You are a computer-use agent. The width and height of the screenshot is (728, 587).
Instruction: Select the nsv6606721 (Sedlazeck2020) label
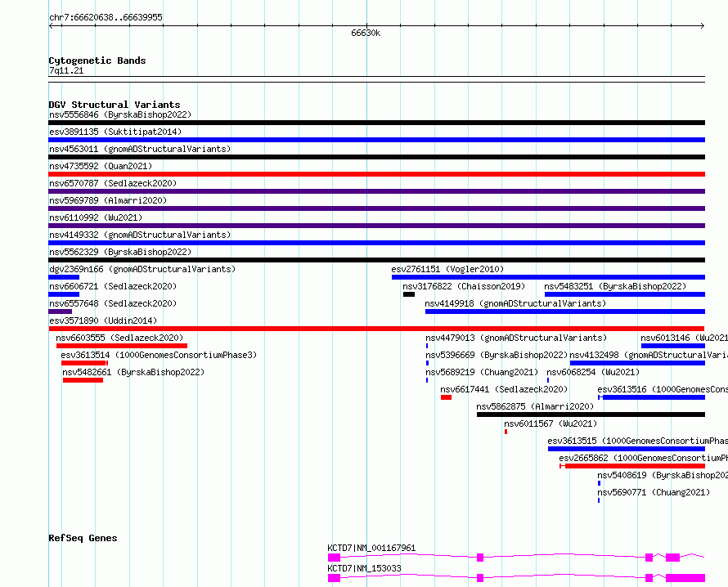point(113,286)
